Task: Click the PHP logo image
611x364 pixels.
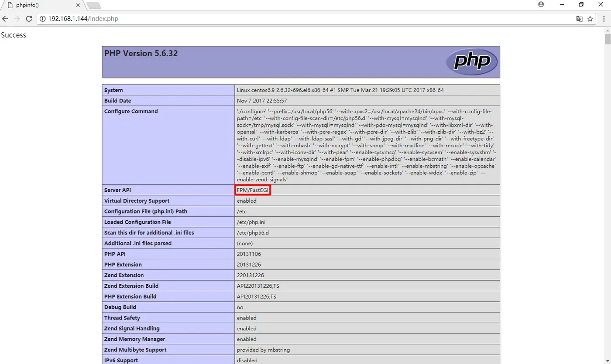Action: tap(471, 61)
